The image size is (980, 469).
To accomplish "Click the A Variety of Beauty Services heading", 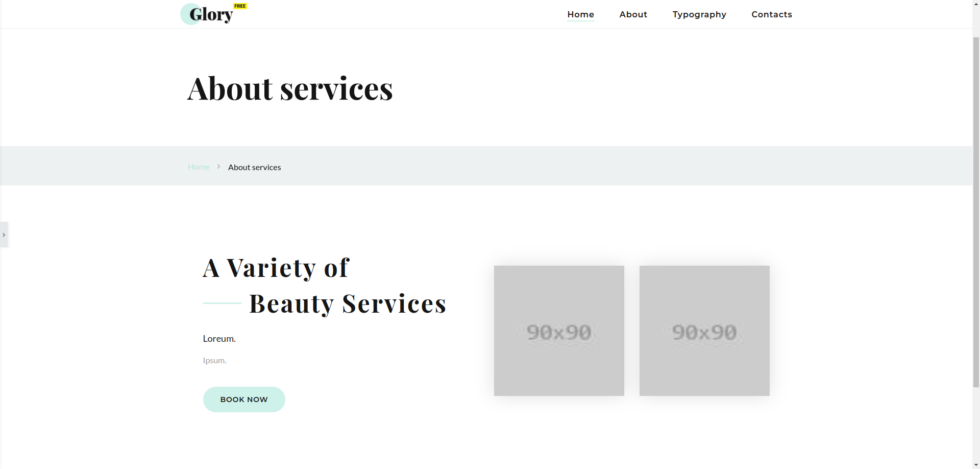I will 325,285.
